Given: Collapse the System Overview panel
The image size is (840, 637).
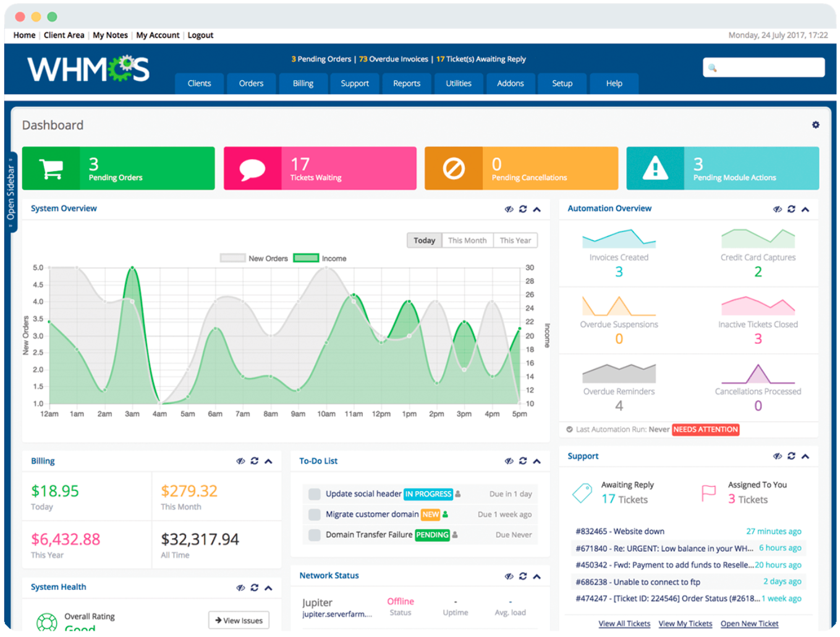Looking at the screenshot, I should [537, 210].
